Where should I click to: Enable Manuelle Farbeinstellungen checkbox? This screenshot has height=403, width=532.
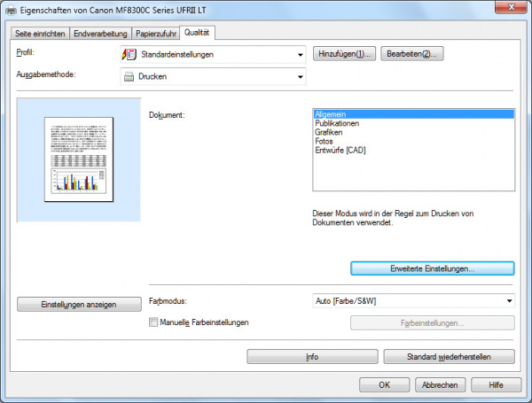(x=154, y=323)
